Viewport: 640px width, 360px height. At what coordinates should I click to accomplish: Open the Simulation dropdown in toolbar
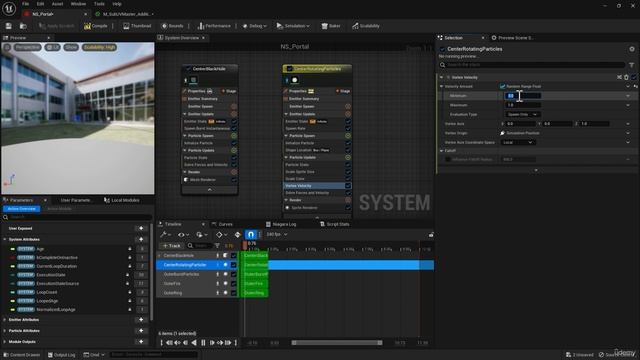[293, 26]
